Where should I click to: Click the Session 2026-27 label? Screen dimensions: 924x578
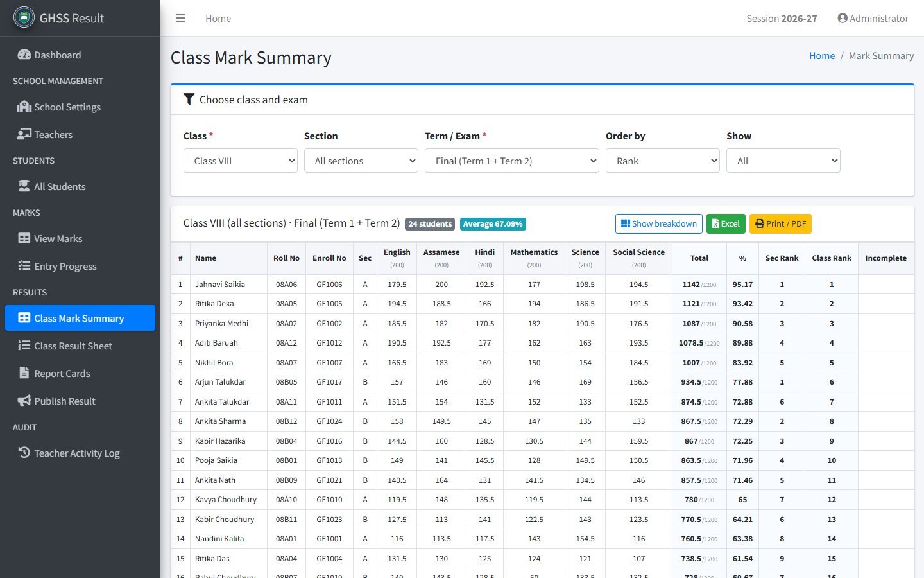pyautogui.click(x=782, y=18)
